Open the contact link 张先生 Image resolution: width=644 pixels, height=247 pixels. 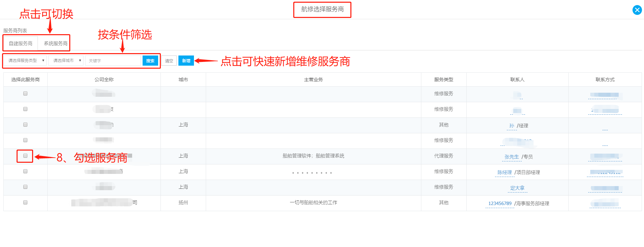tap(512, 157)
